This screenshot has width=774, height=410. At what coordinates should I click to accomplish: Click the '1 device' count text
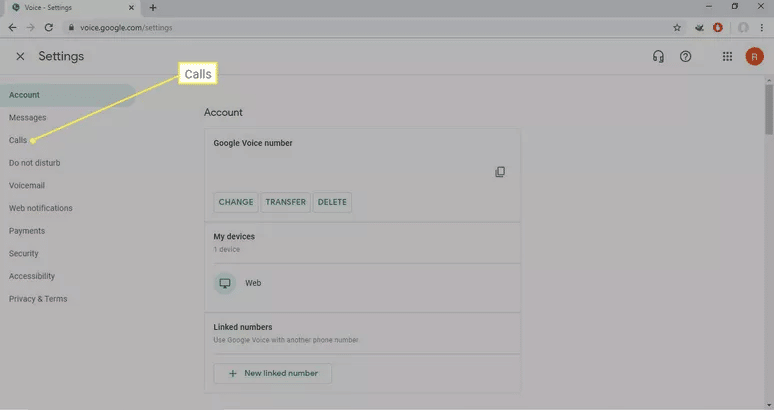click(x=227, y=250)
